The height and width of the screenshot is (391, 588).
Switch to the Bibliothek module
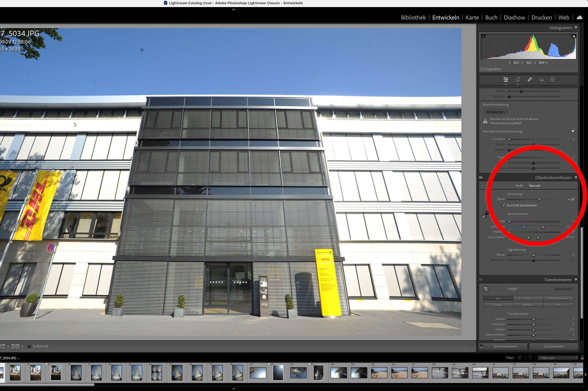[x=413, y=17]
